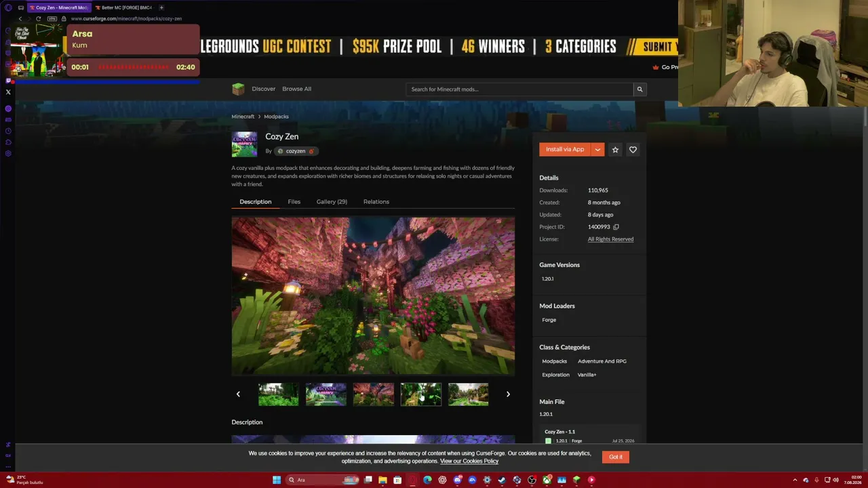The image size is (868, 488).
Task: Open author cozyzen profile link
Action: click(x=296, y=151)
